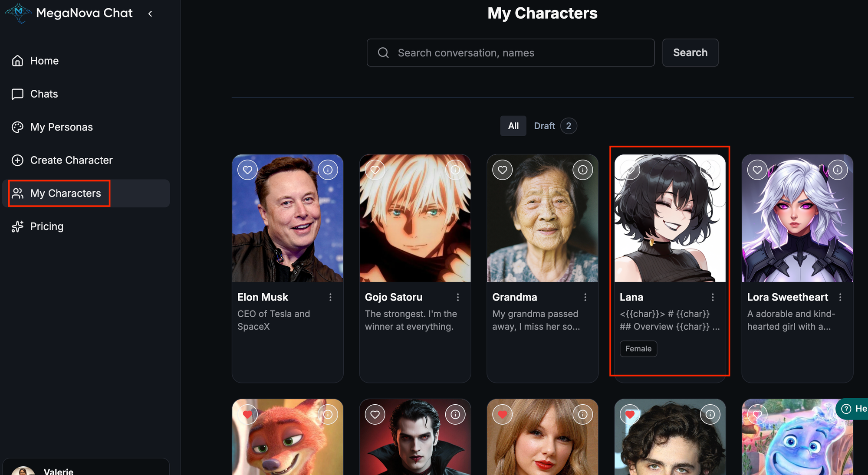Toggle heart on the Grandma card
Screen dimensions: 868x475
[502, 170]
